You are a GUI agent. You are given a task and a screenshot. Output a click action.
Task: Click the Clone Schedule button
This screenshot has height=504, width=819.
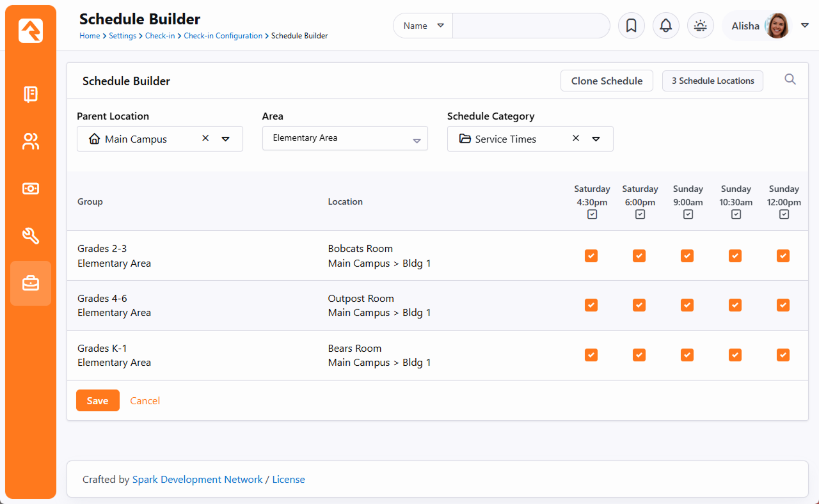point(607,81)
